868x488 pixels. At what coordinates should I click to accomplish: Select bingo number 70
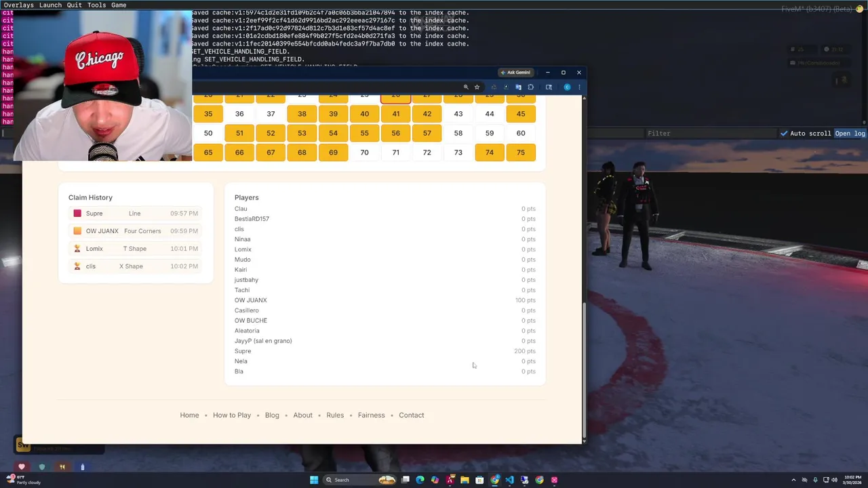(364, 152)
